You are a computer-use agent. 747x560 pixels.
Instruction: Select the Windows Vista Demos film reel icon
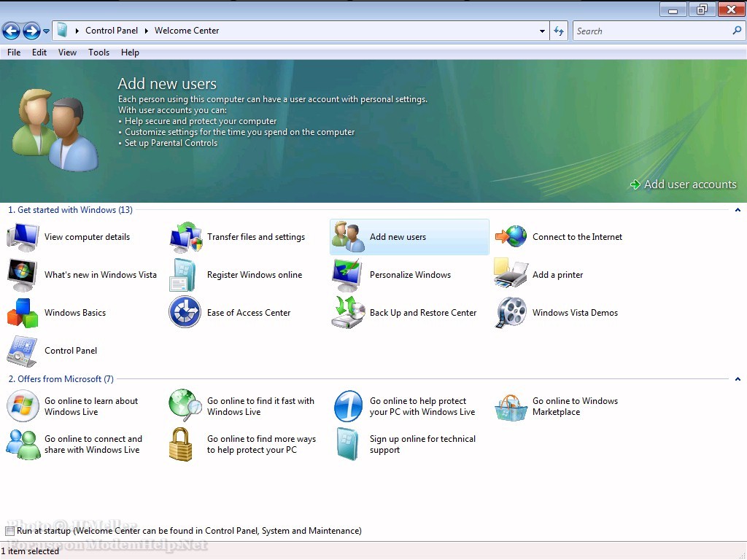point(511,313)
